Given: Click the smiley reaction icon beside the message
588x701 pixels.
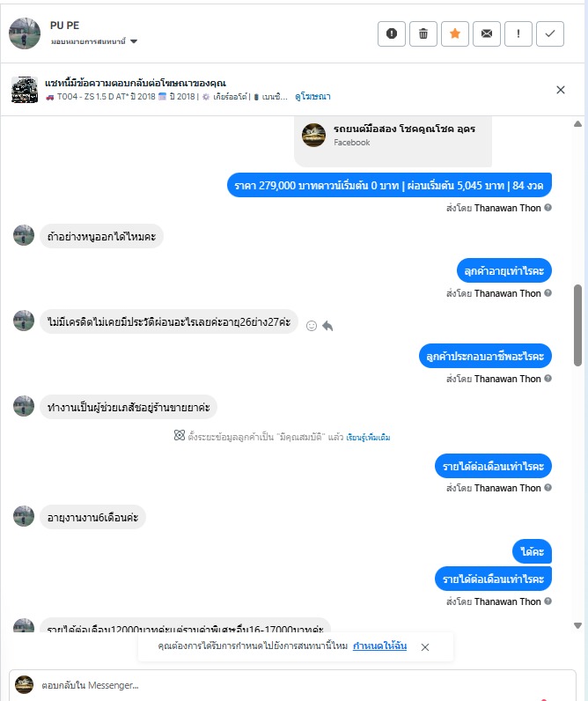Looking at the screenshot, I should (312, 326).
